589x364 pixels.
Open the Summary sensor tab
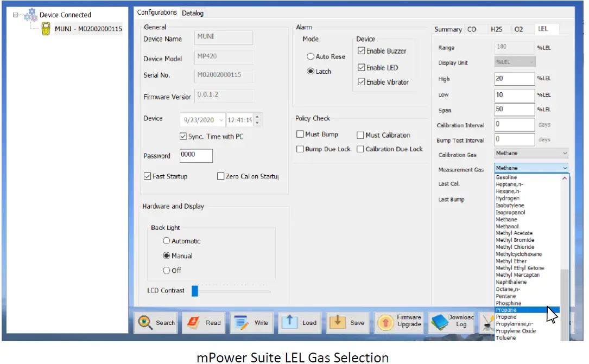coord(448,29)
